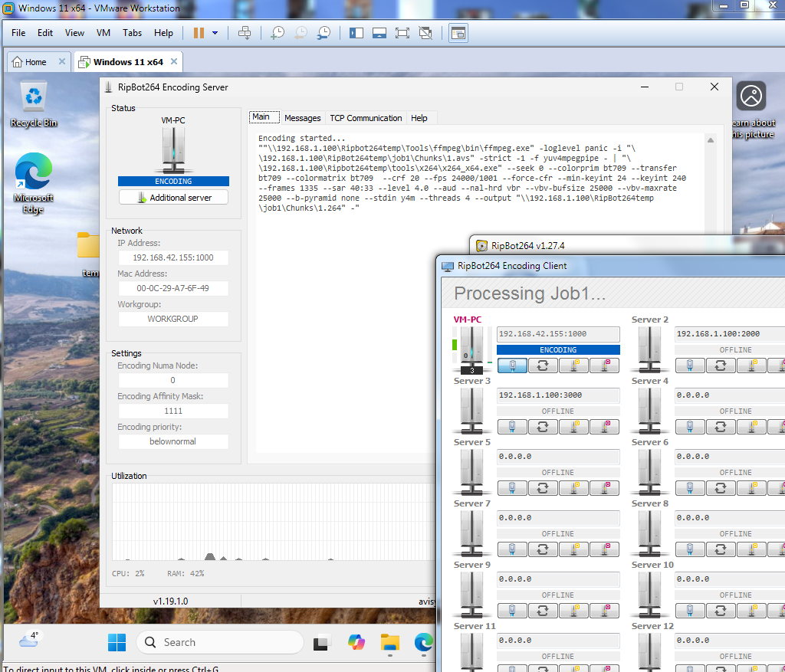The height and width of the screenshot is (672, 785).
Task: Pause the virtual machine from the VMware toolbar
Action: pyautogui.click(x=199, y=33)
